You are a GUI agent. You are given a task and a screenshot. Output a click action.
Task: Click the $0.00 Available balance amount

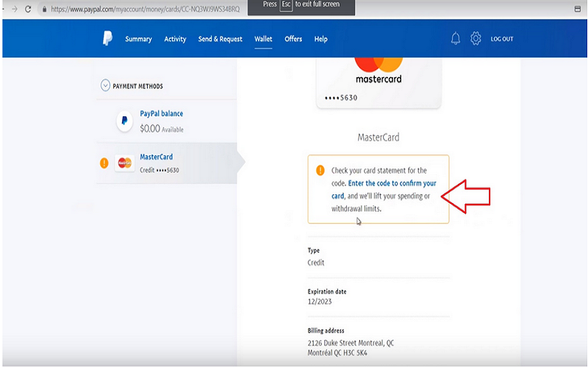pos(161,129)
